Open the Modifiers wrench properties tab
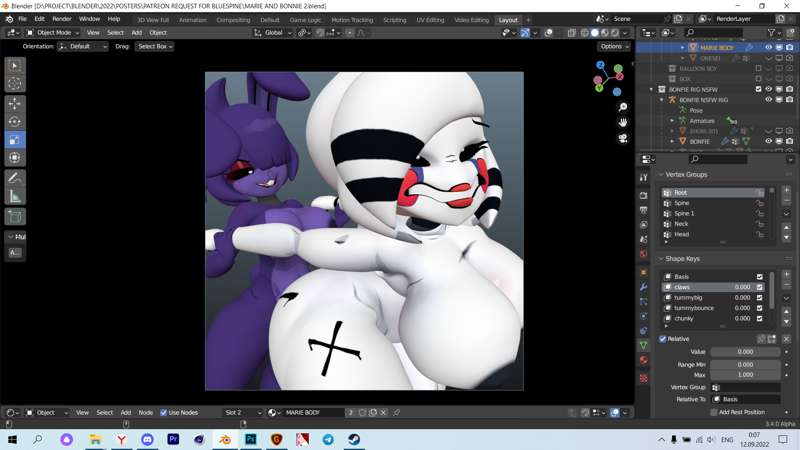This screenshot has height=450, width=800. pos(643,287)
